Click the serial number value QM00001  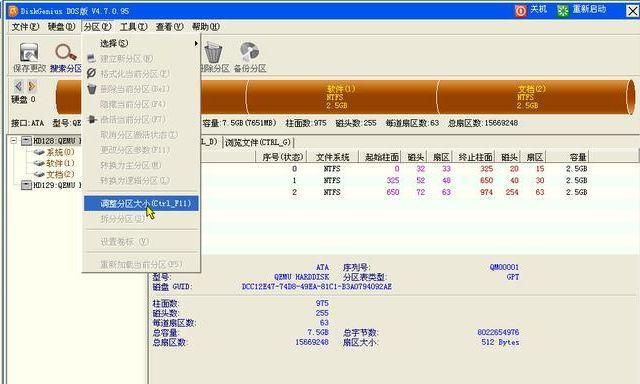coord(504,267)
